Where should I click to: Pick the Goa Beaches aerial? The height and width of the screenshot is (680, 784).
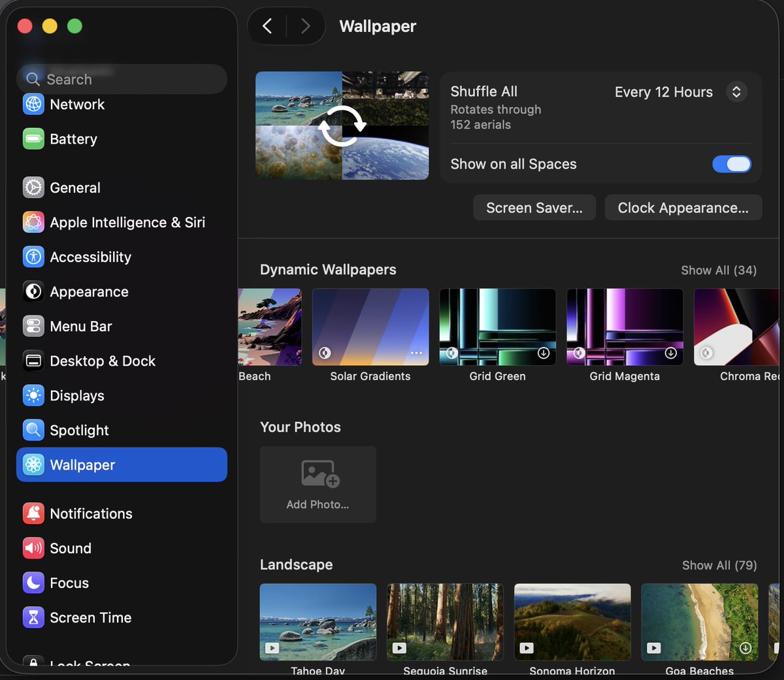(x=700, y=622)
